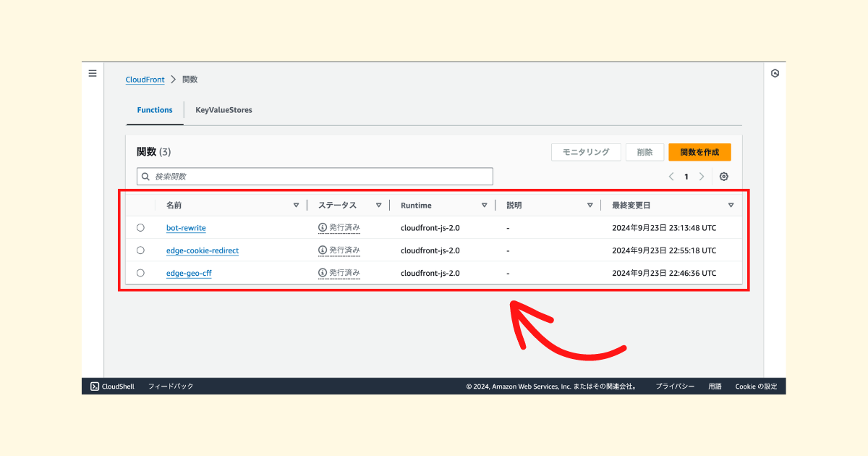Image resolution: width=868 pixels, height=456 pixels.
Task: Open Cookie の設定 footer link
Action: (x=756, y=387)
